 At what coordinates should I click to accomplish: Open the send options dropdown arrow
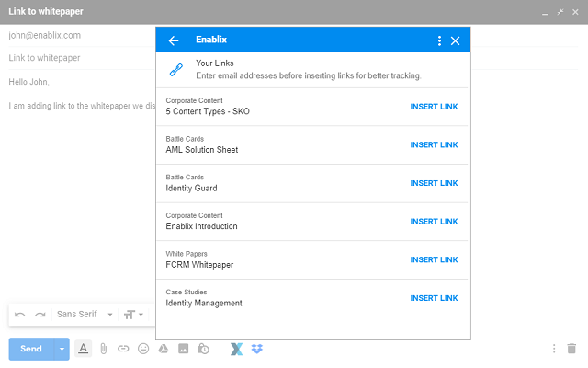click(62, 349)
